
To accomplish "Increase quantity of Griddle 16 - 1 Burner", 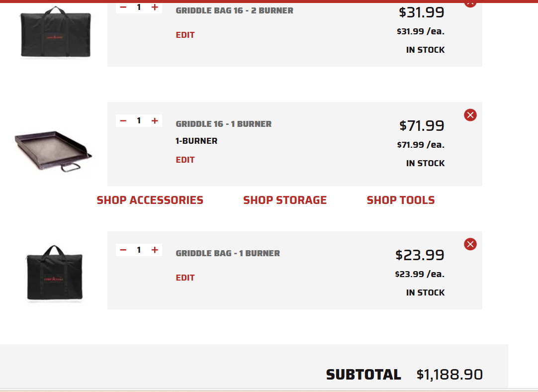I will tap(155, 120).
